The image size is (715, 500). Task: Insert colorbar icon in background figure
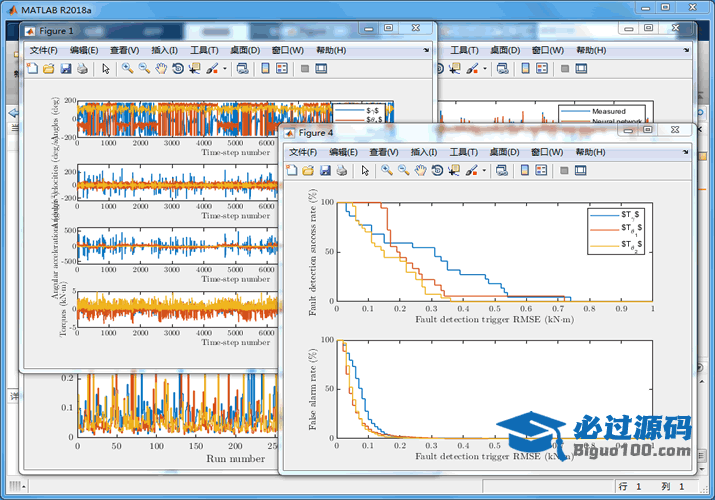525,69
